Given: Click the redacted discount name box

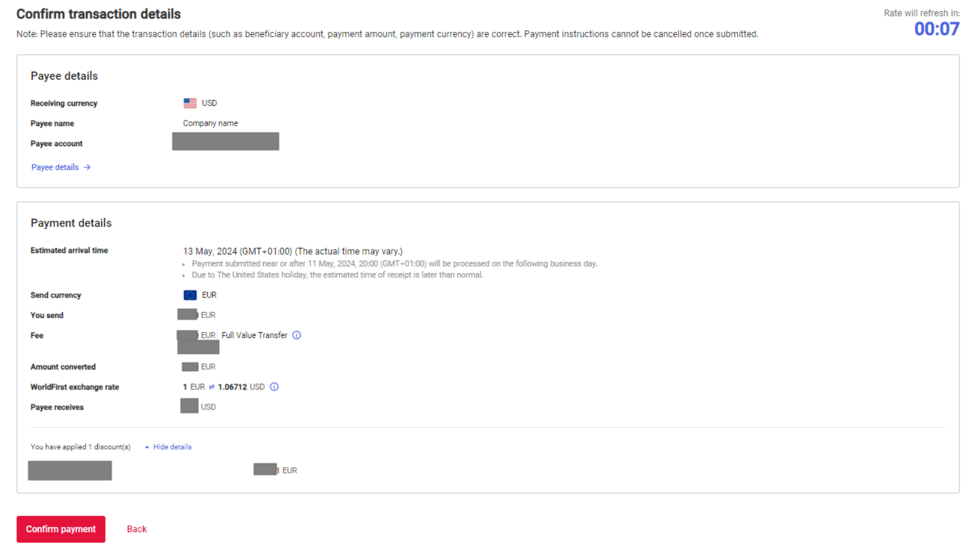Looking at the screenshot, I should pos(70,471).
